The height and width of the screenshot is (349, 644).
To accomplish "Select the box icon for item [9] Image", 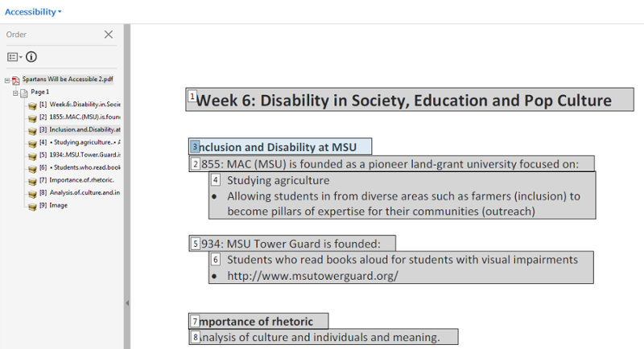I will point(32,207).
